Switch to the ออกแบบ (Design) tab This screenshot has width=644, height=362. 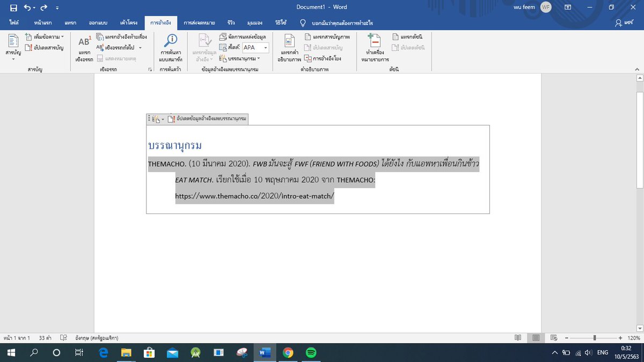(98, 23)
